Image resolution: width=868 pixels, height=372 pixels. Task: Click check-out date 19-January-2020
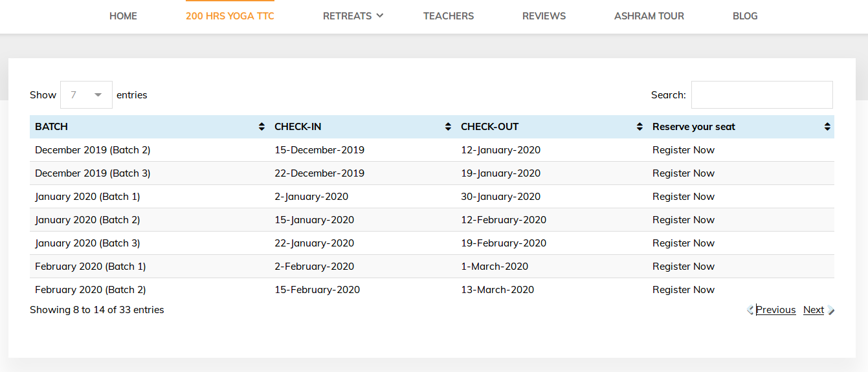click(x=500, y=173)
